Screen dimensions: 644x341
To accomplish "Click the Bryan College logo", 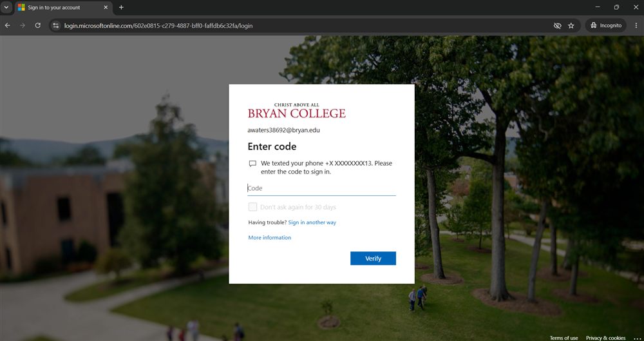I will tap(296, 111).
